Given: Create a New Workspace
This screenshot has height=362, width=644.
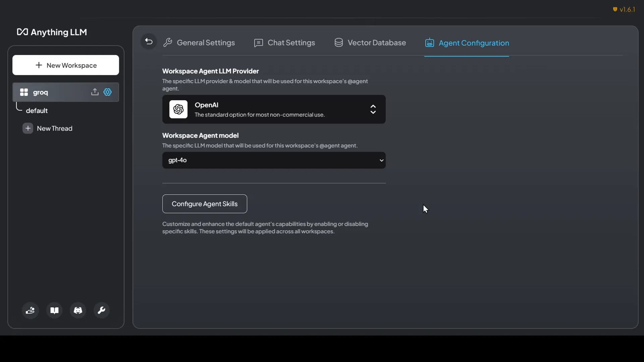Looking at the screenshot, I should pyautogui.click(x=66, y=65).
